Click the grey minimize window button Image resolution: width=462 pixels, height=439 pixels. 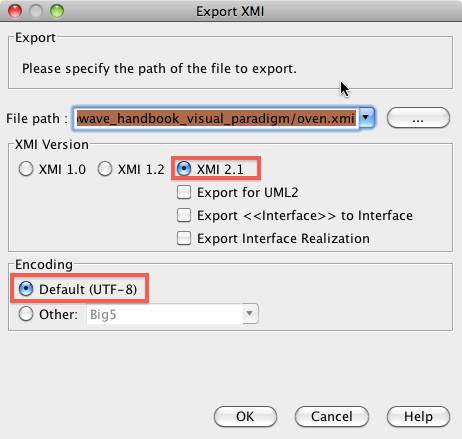click(x=36, y=11)
